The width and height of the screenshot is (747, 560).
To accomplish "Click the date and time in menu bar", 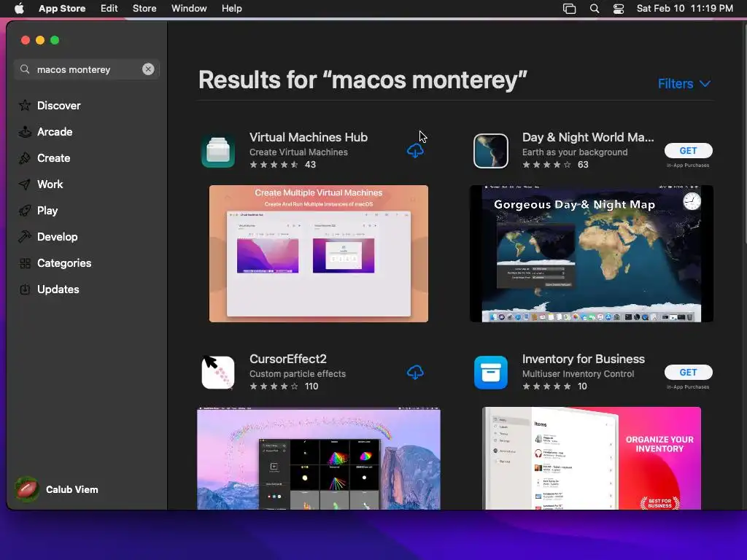I will (x=684, y=9).
